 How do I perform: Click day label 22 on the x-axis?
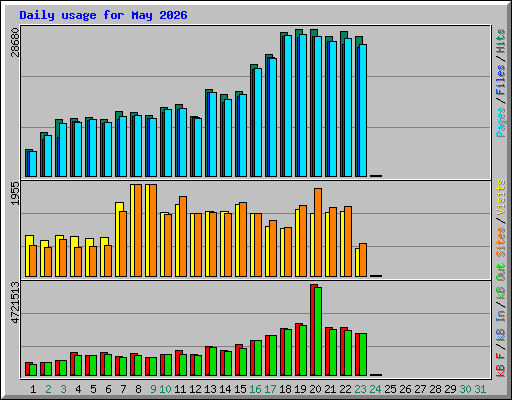pos(345,389)
